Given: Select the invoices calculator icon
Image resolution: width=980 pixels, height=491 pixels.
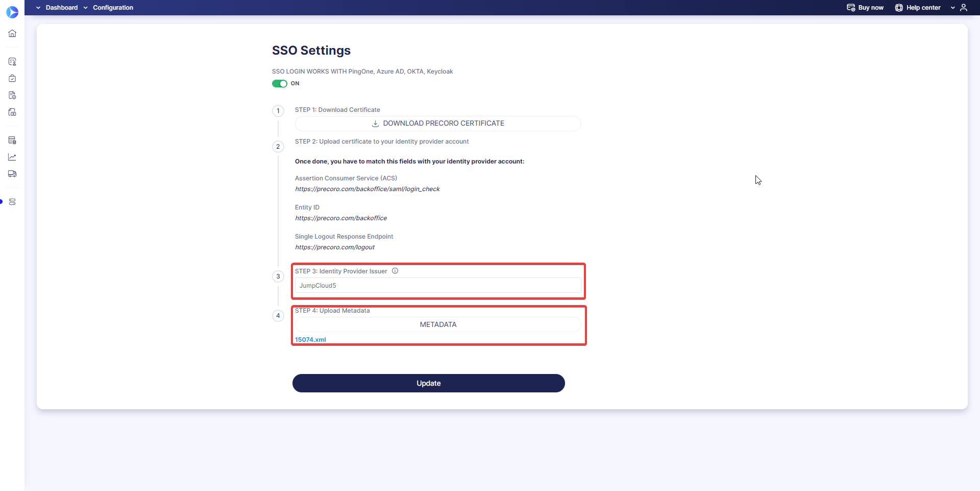Looking at the screenshot, I should 12,140.
